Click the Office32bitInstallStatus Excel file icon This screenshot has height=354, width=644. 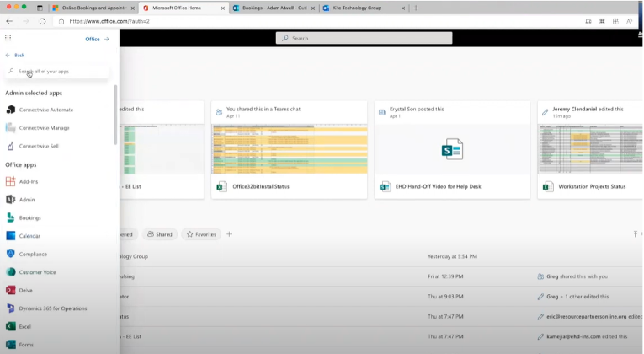(x=221, y=186)
